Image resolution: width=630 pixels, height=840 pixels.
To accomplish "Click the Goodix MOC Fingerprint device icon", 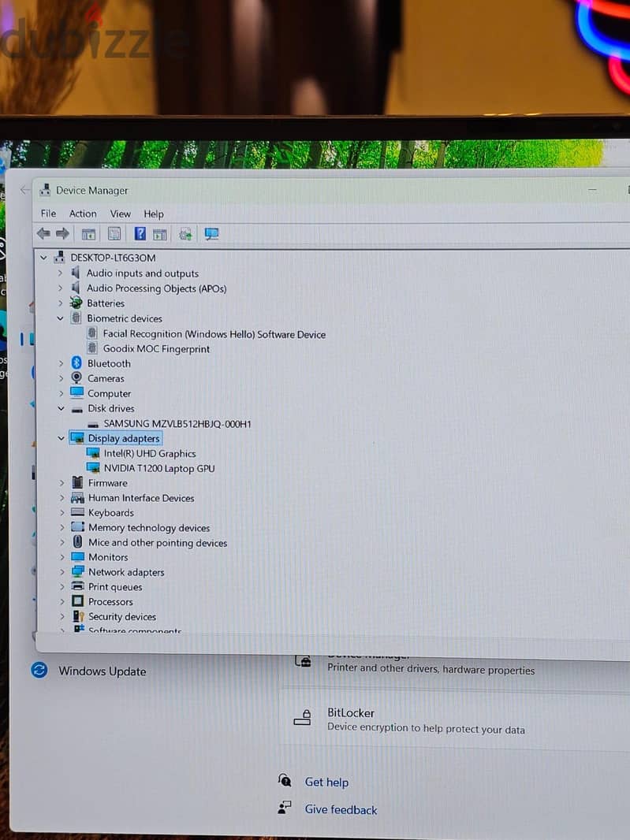I will coord(92,348).
